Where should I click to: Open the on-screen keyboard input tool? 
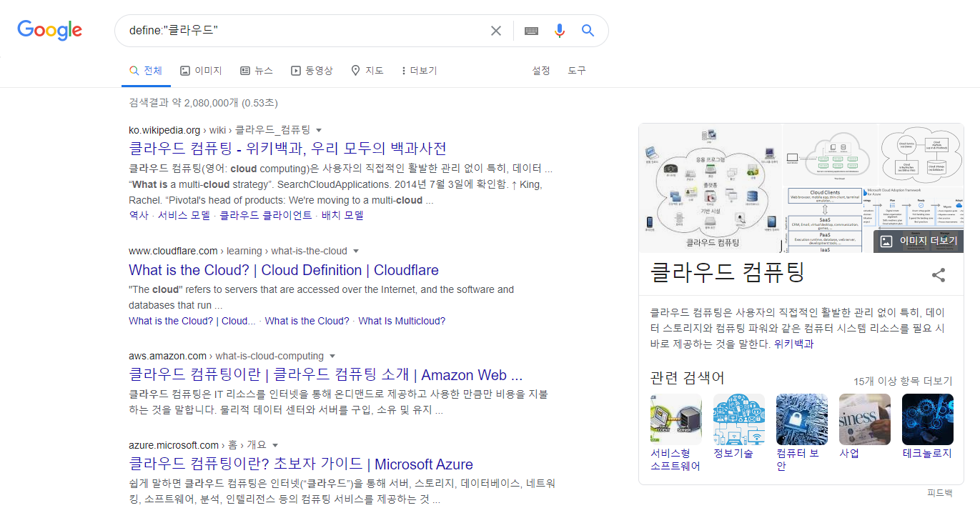pos(531,31)
